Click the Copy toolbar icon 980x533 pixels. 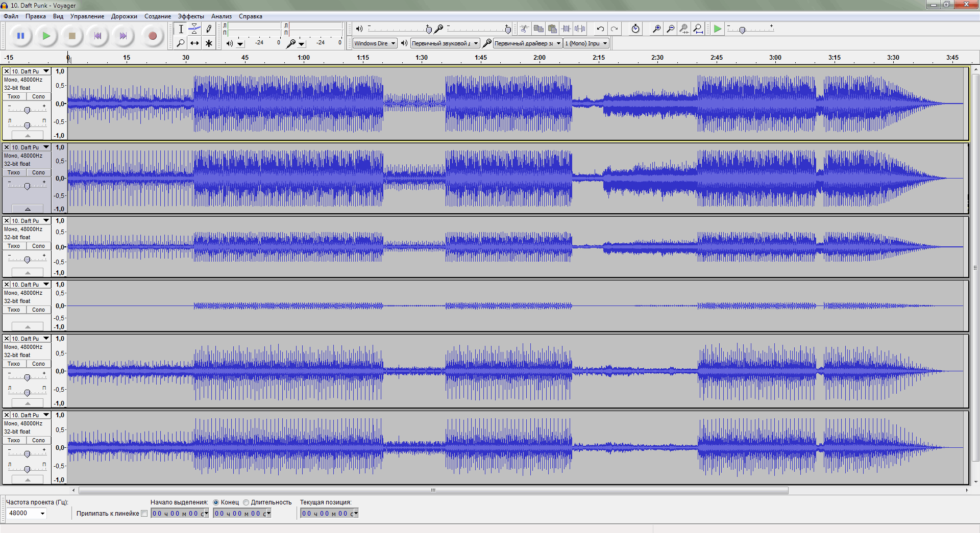(538, 29)
